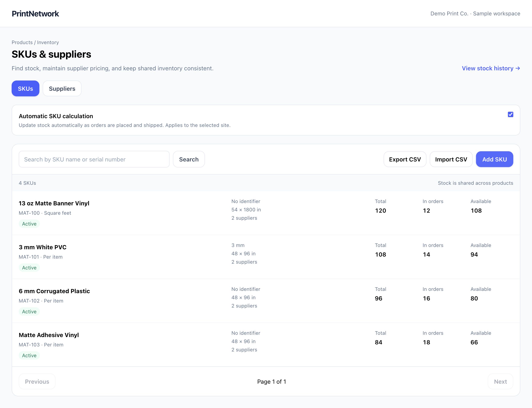Click Total value 96
This screenshot has width=532, height=408.
point(378,299)
